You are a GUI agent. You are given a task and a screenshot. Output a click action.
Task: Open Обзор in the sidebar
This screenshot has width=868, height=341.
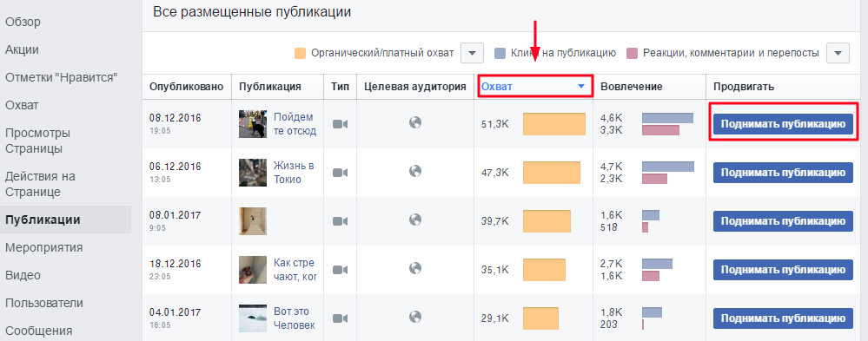23,22
